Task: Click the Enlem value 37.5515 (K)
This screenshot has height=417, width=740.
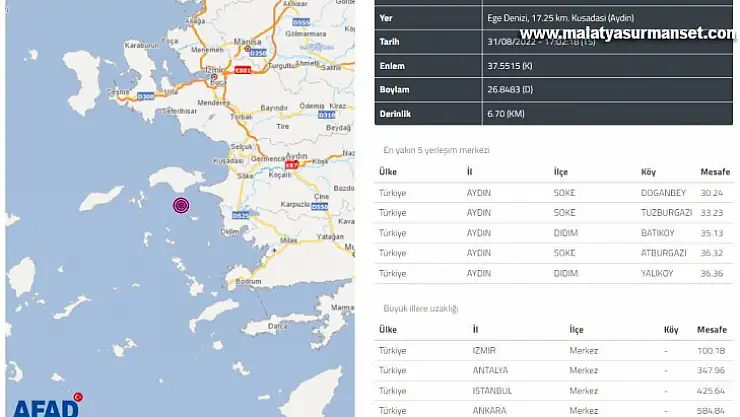Action: pyautogui.click(x=508, y=65)
